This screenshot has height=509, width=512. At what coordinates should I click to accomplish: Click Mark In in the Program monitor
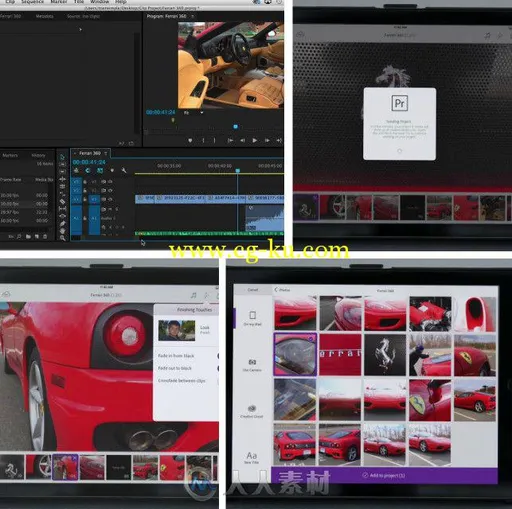pyautogui.click(x=203, y=140)
